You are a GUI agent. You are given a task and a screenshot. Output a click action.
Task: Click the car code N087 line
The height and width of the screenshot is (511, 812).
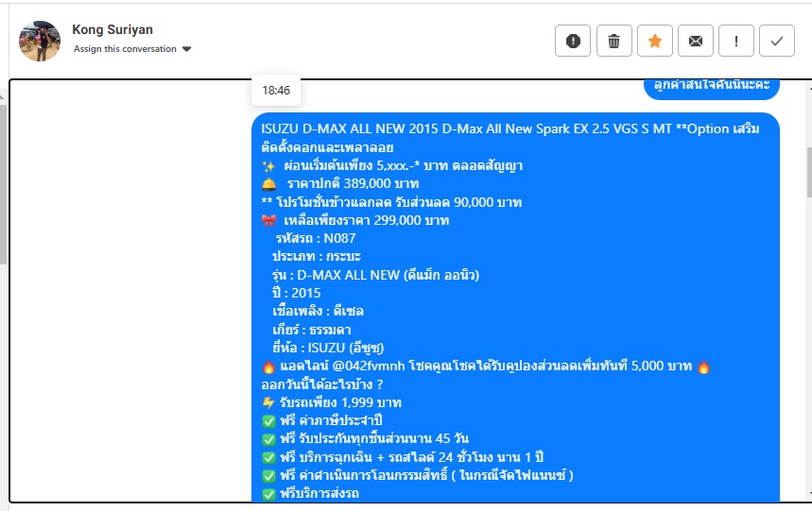click(316, 238)
